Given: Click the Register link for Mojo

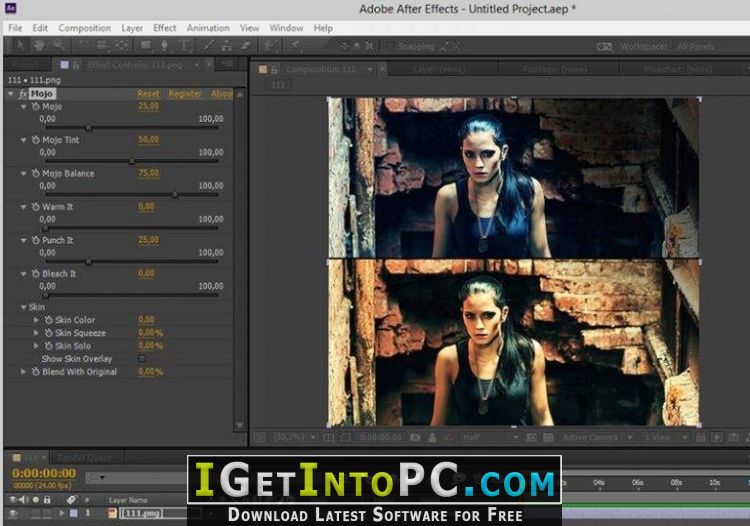Looking at the screenshot, I should [185, 94].
